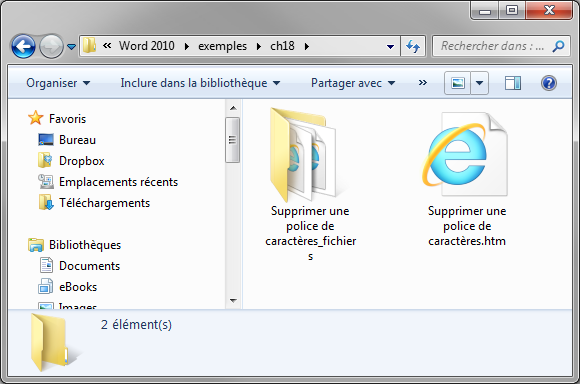Select the caractères.htm file thumbnail
The width and height of the screenshot is (580, 384).
point(465,155)
